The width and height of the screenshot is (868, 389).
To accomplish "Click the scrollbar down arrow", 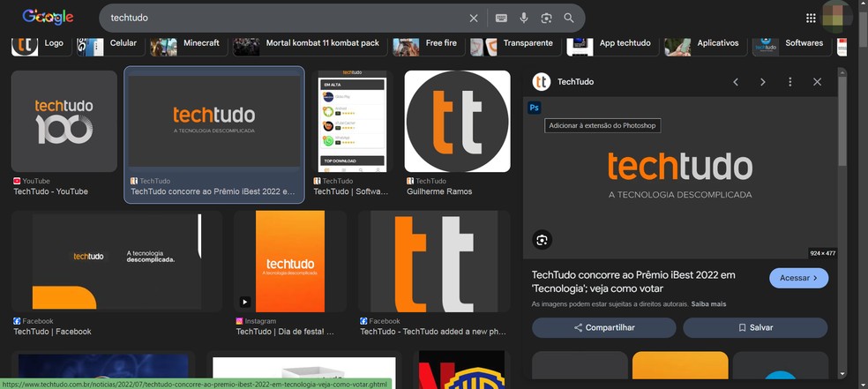I will click(x=842, y=374).
